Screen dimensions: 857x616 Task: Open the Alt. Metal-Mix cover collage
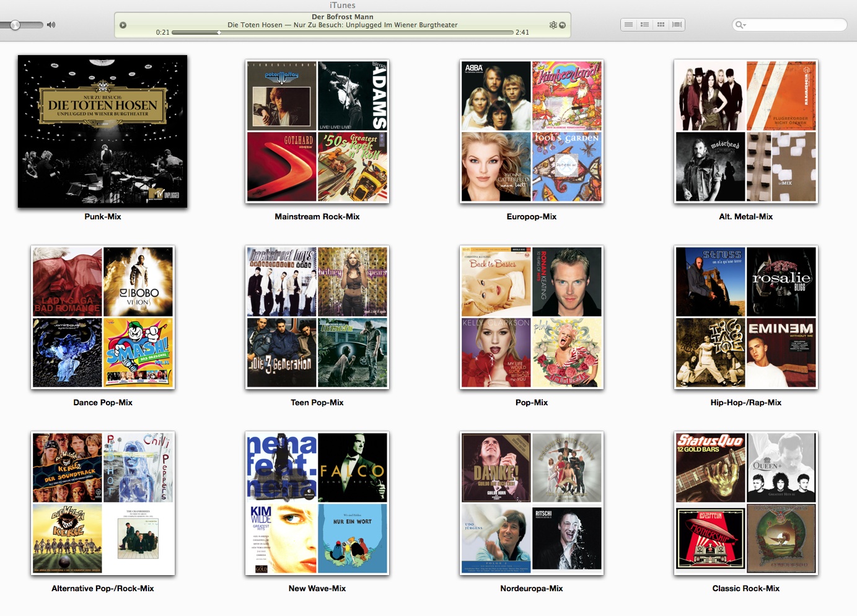(x=746, y=131)
